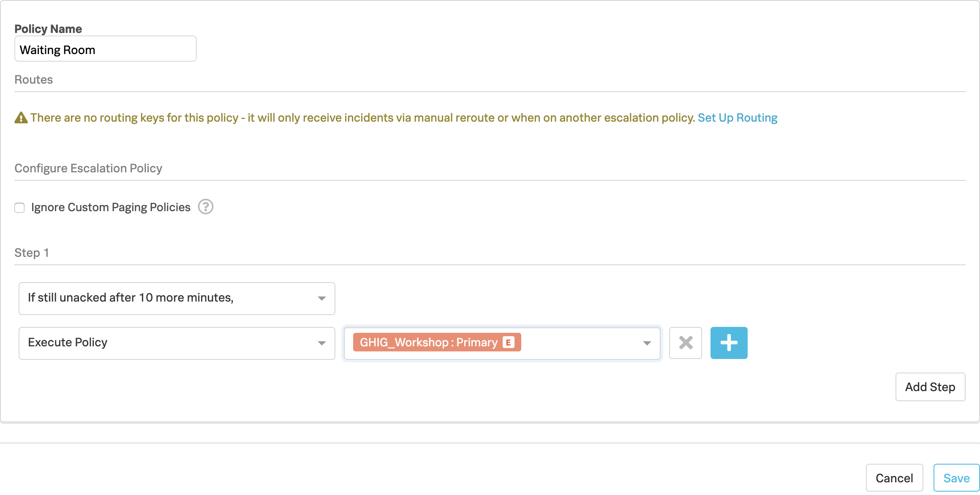Click the help question mark icon
The height and width of the screenshot is (495, 980).
[206, 207]
